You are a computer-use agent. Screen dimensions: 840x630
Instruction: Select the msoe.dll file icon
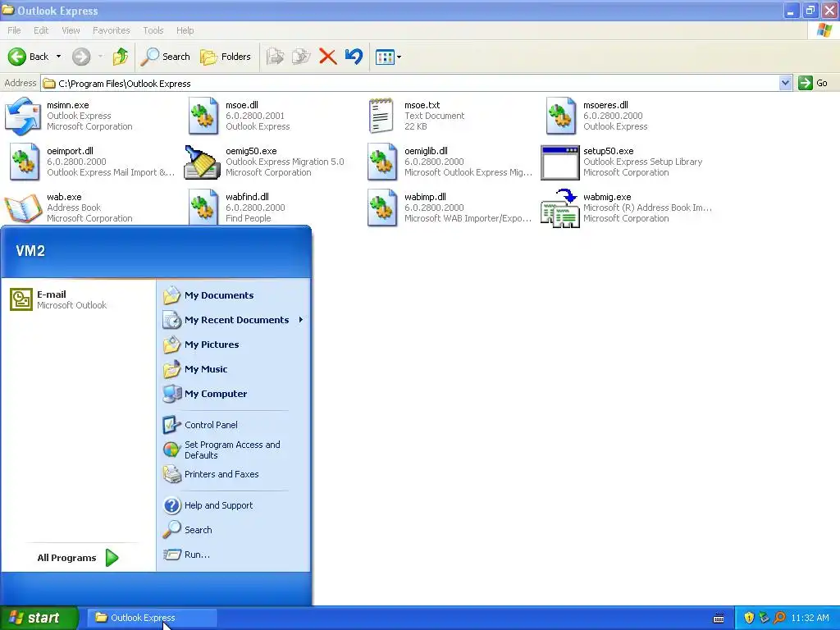(x=203, y=116)
